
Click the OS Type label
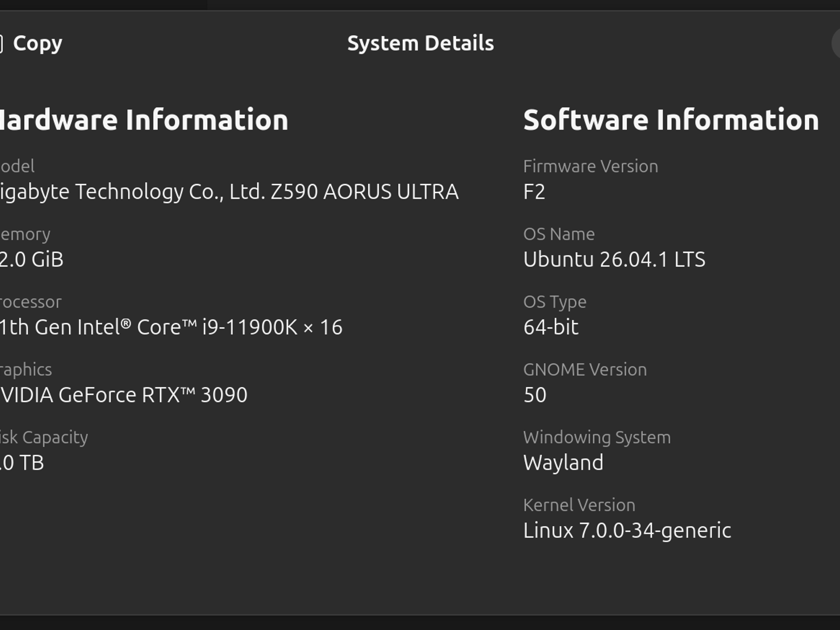[x=555, y=302]
